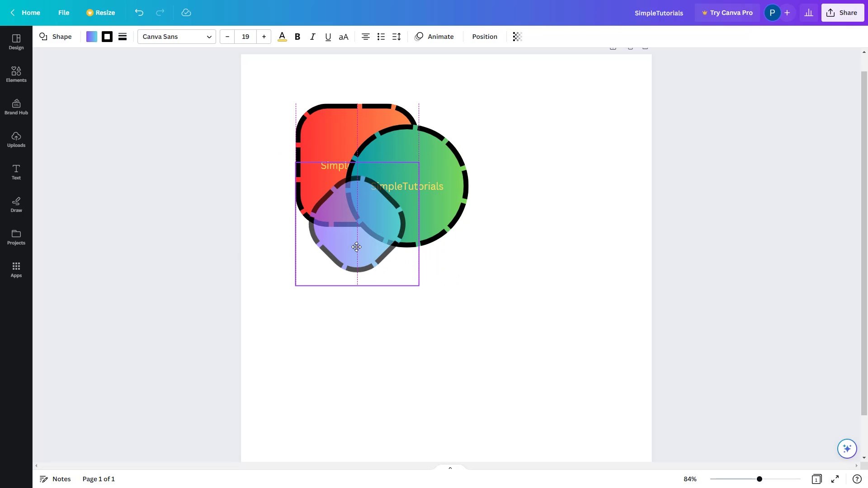Toggle italic formatting

312,37
